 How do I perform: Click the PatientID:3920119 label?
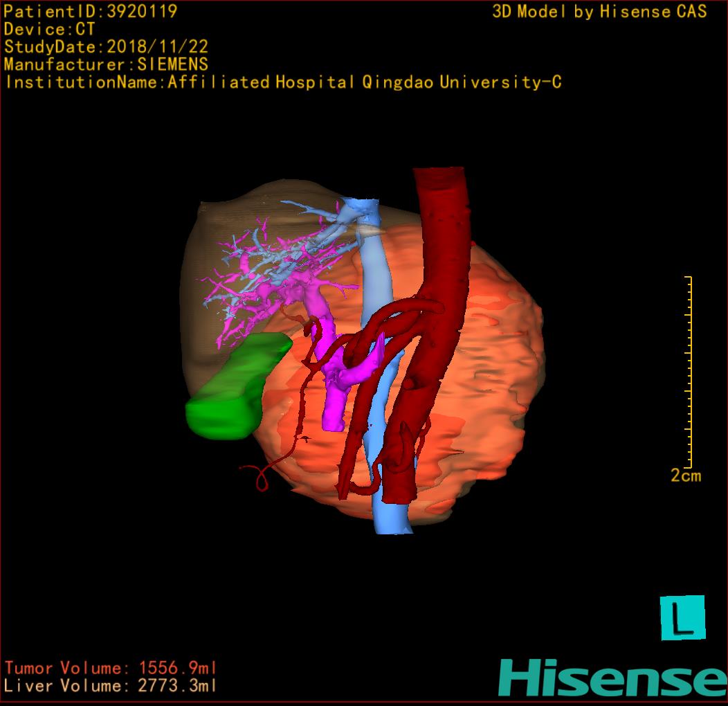[x=90, y=12]
